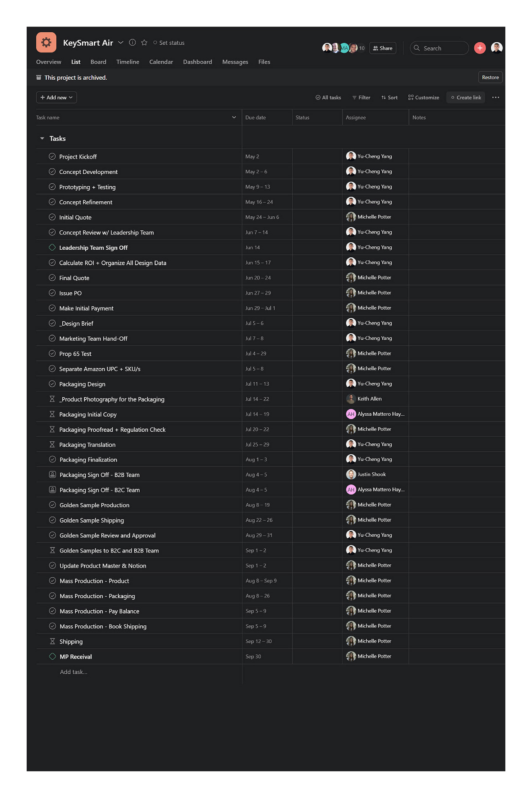532x798 pixels.
Task: Click Justin Shook's avatar in the assignee column
Action: click(351, 474)
